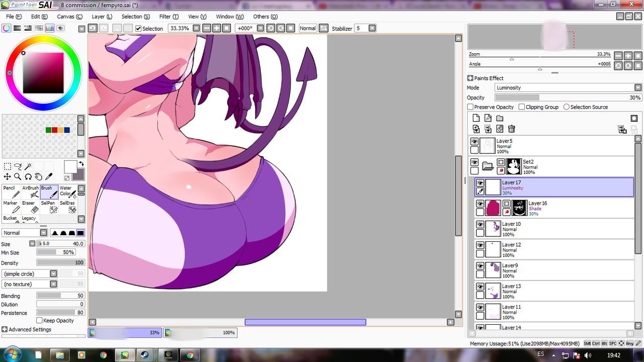
Task: Select the flattest brush edge shape
Action: [x=80, y=233]
